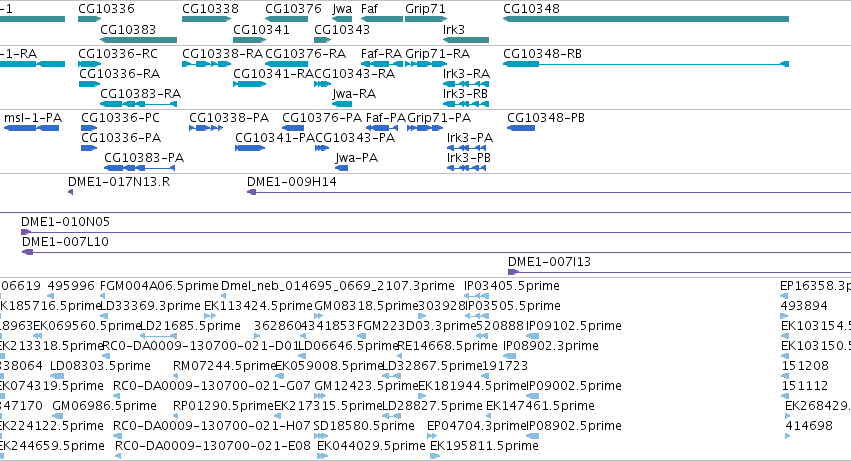Select CG10383-PA protein feature
The width and height of the screenshot is (851, 461).
click(x=139, y=168)
